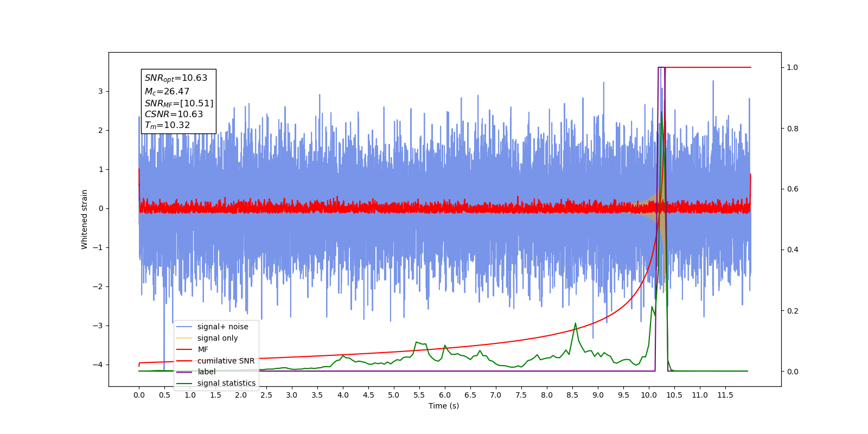Select the CSNR=10.63 annotation line
This screenshot has height=434, width=868.
174,114
